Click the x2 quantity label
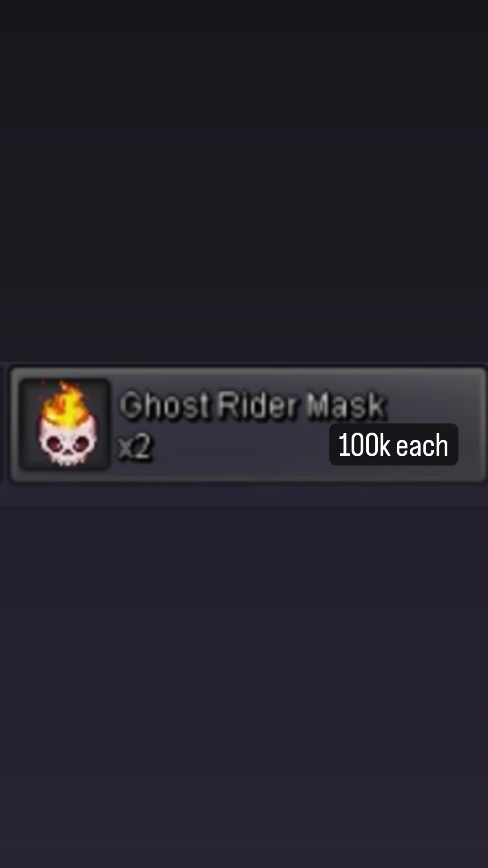 coord(135,447)
